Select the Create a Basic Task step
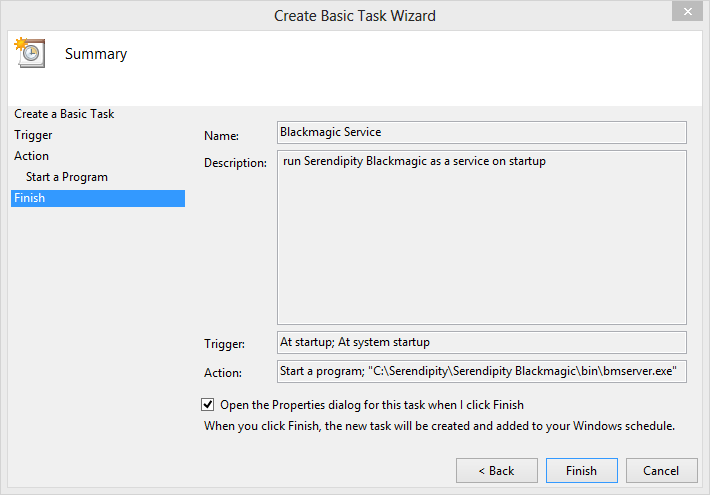Image resolution: width=710 pixels, height=495 pixels. point(64,114)
